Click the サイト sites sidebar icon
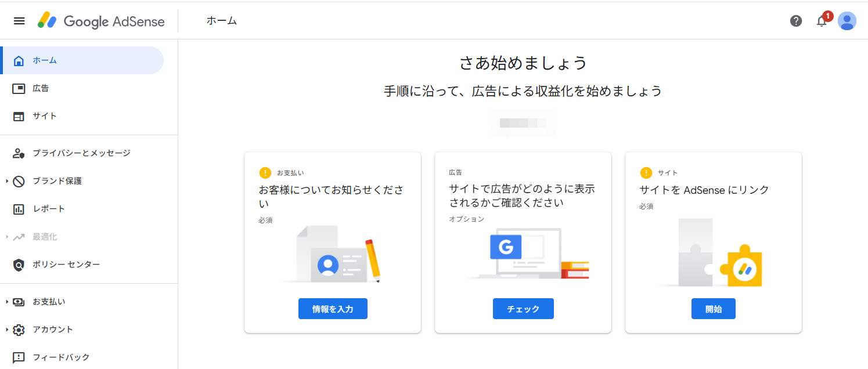 pos(19,116)
